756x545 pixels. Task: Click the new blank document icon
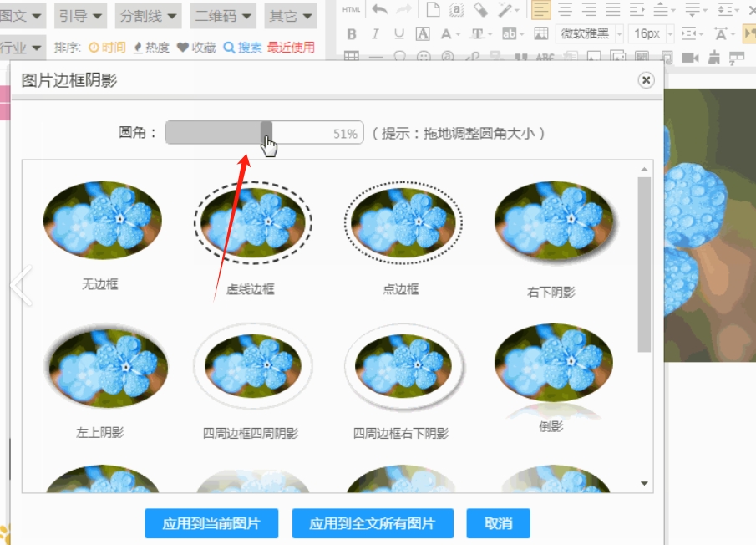click(433, 9)
